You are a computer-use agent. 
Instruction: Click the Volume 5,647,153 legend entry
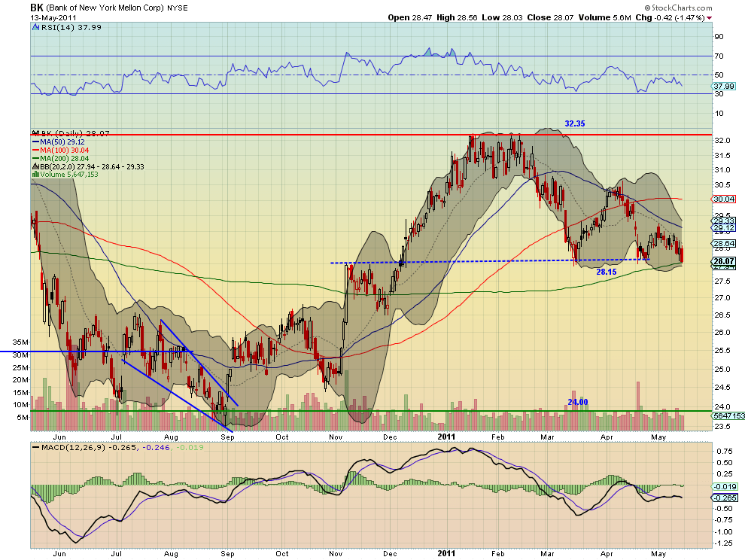[69, 175]
